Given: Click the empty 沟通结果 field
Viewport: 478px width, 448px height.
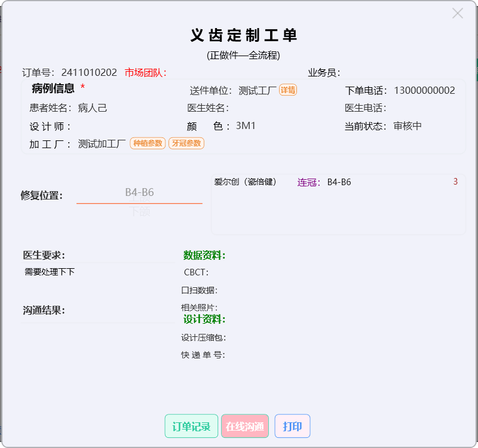Looking at the screenshot, I should click(x=98, y=316).
